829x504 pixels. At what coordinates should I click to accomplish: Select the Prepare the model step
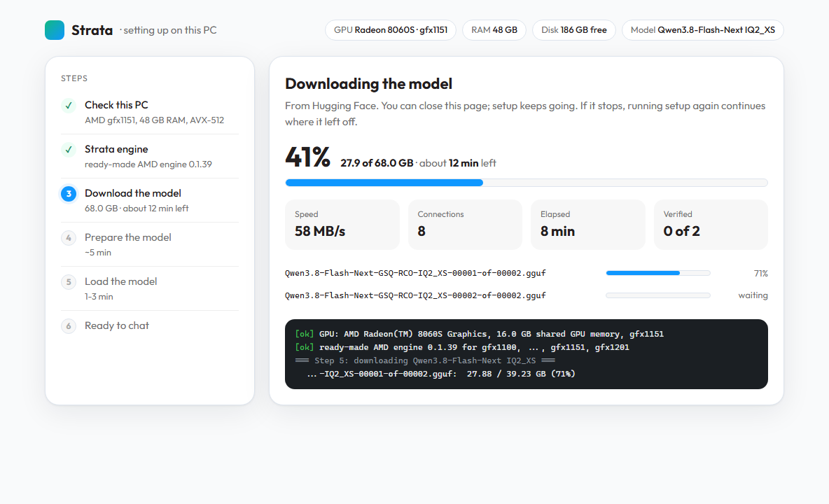(150, 244)
